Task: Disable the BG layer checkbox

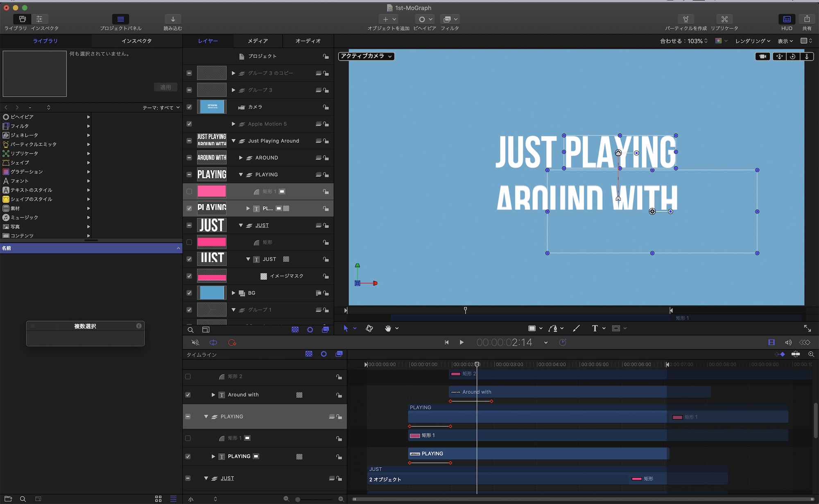Action: tap(189, 293)
